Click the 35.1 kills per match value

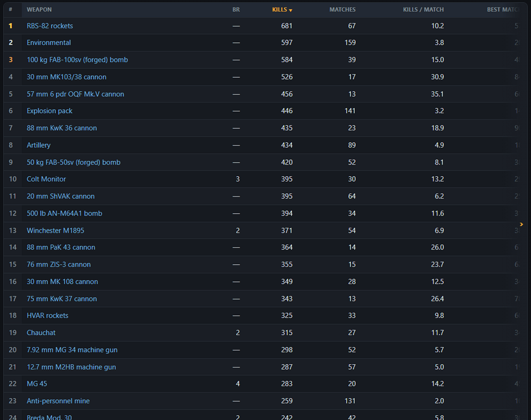coord(437,94)
